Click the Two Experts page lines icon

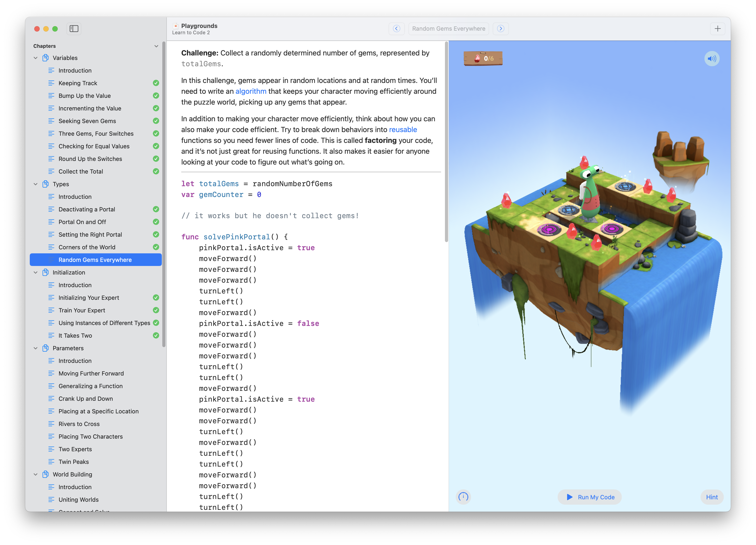(51, 449)
